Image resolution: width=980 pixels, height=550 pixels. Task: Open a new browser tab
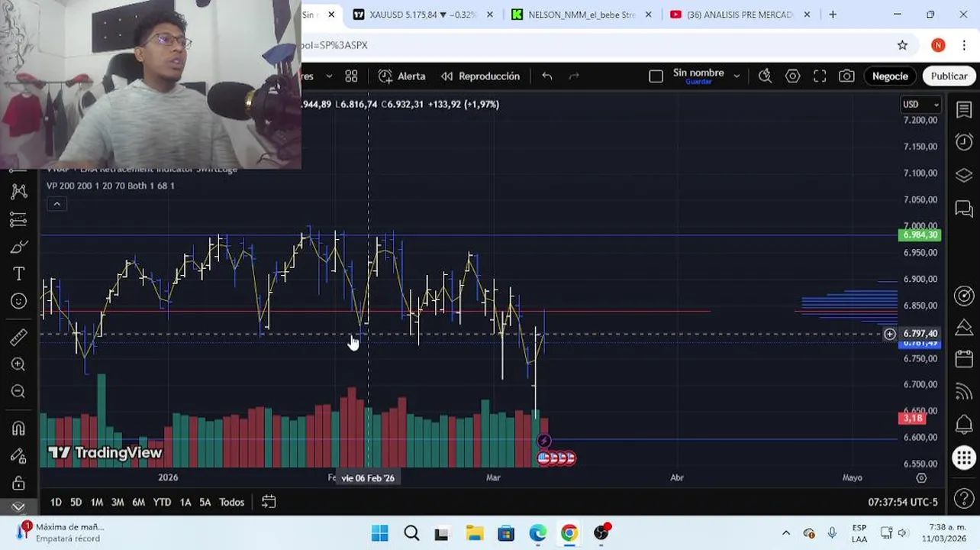pos(833,15)
